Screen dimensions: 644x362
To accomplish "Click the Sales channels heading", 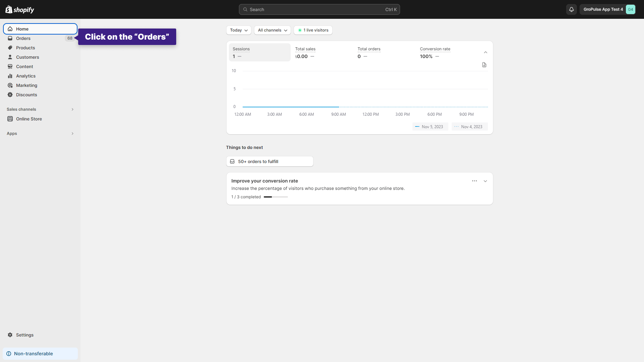I will click(x=21, y=109).
